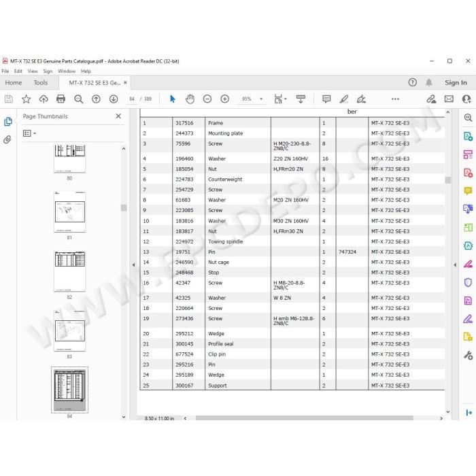Screen dimensions: 476x476
Task: Click the share link icon
Action: (x=431, y=99)
